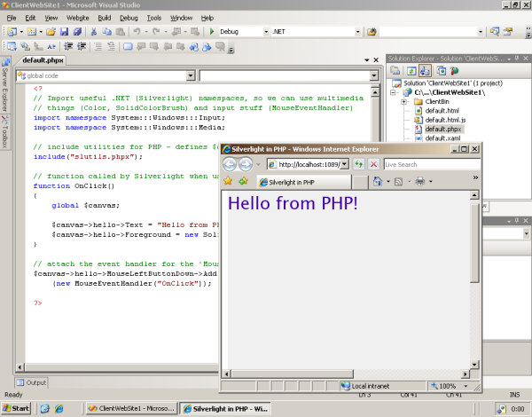Click the comment-out selected lines icon

click(98, 46)
